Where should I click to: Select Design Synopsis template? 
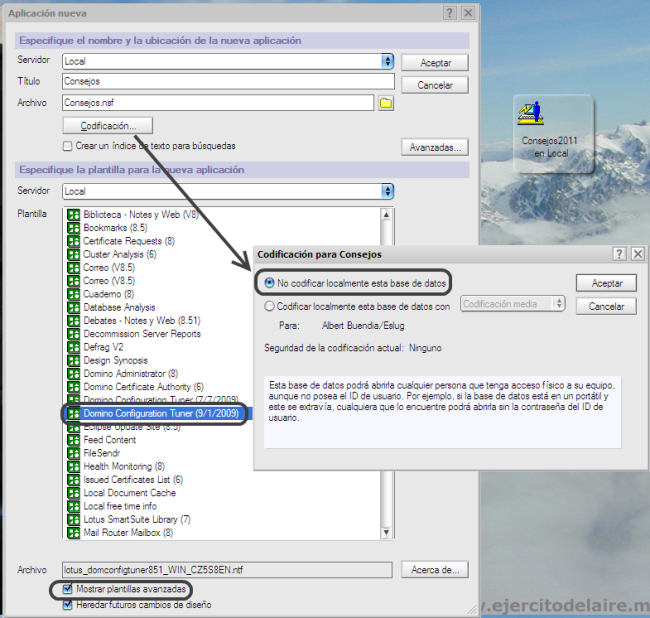click(x=116, y=360)
